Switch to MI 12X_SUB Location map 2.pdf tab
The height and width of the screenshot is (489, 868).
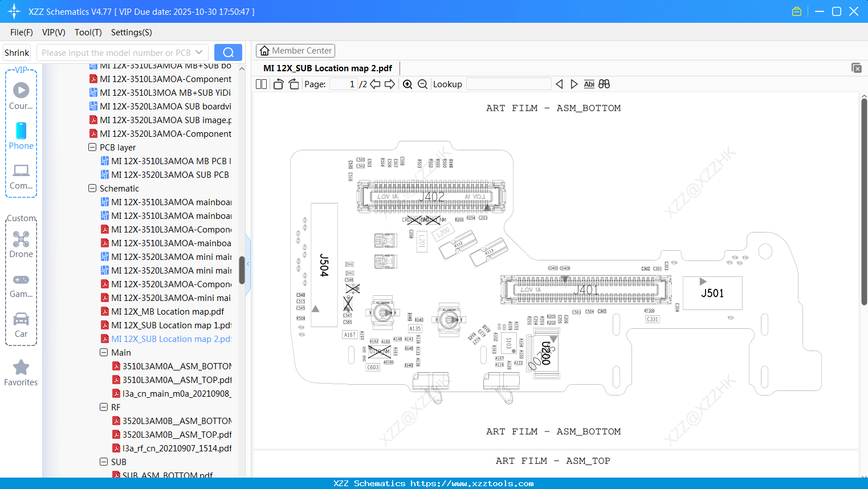pyautogui.click(x=327, y=68)
